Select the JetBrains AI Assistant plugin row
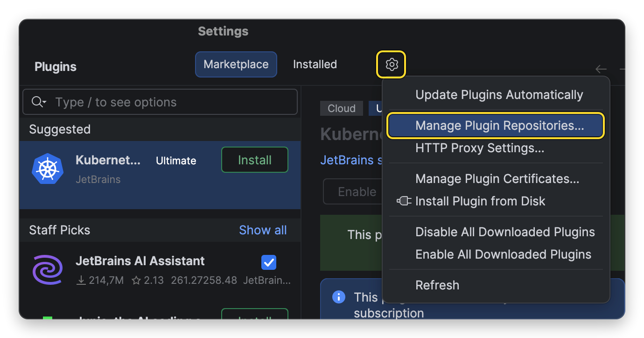This screenshot has height=338, width=644. (160, 270)
